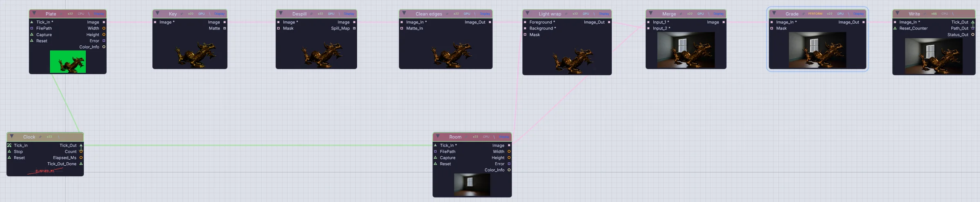Select the Despill node title
Viewport: 980px width, 202px height.
click(299, 14)
